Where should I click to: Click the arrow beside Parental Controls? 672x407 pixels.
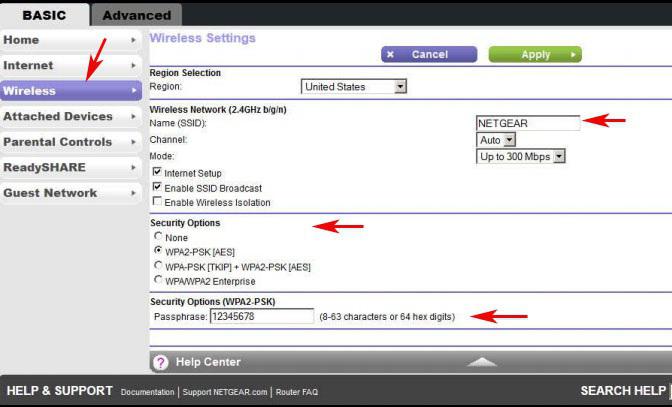point(133,142)
